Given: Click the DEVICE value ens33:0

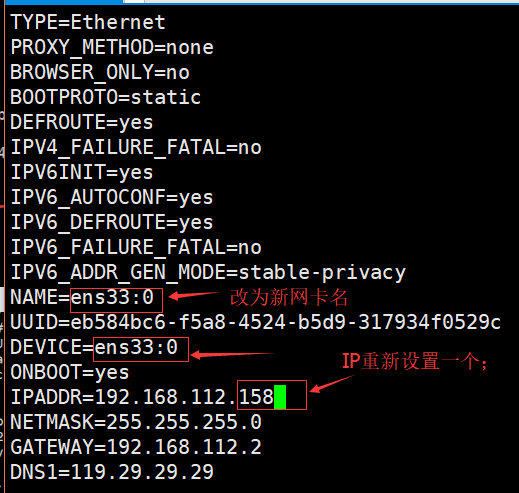Looking at the screenshot, I should (136, 347).
